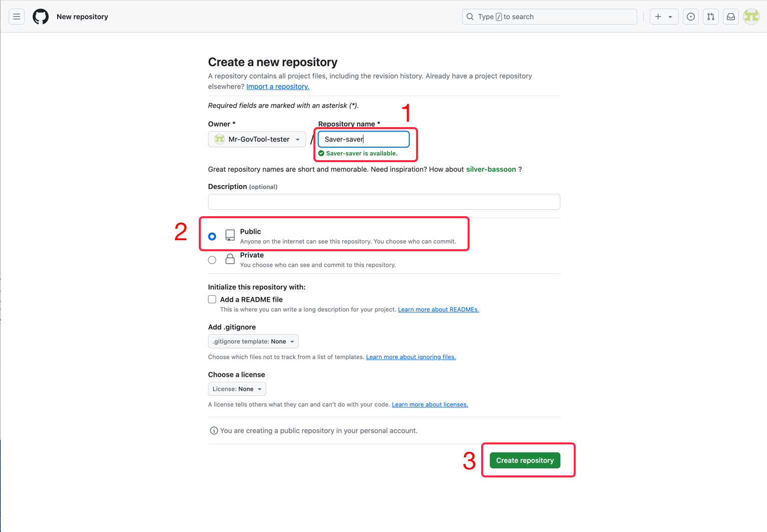Open the user profile avatar menu
The image size is (767, 532).
click(751, 17)
